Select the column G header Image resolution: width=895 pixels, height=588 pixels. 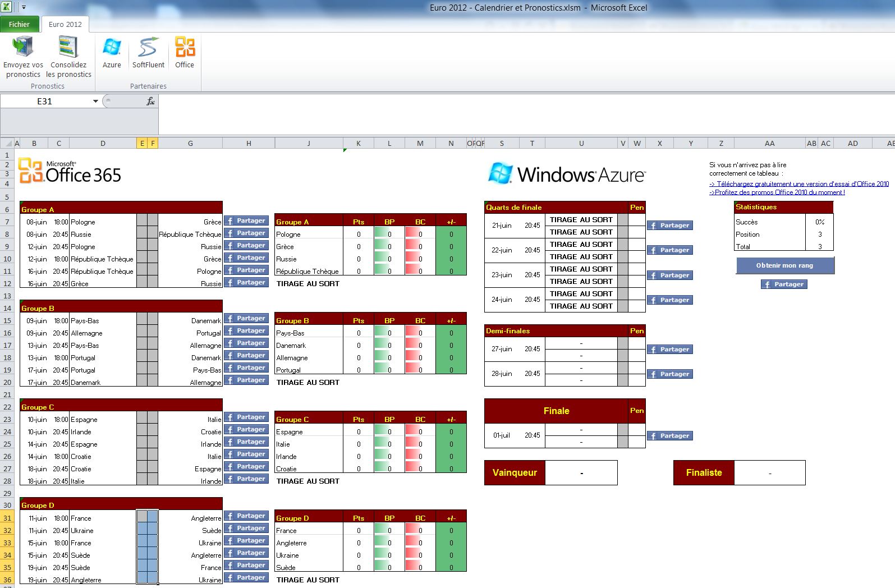pos(190,144)
